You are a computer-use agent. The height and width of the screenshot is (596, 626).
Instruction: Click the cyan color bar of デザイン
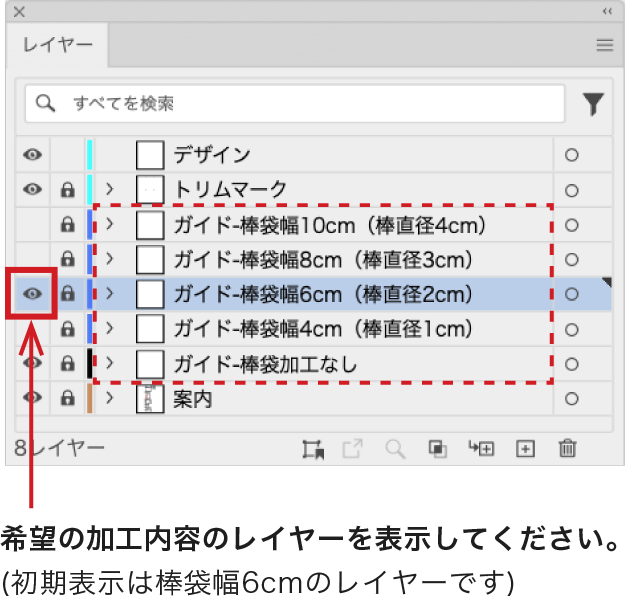[x=90, y=154]
